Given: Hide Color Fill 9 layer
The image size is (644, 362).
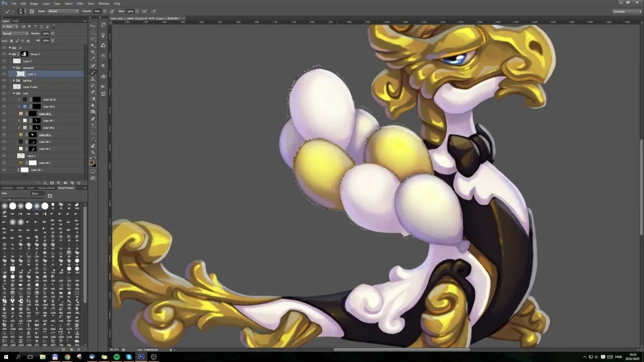Looking at the screenshot, I should (4, 107).
